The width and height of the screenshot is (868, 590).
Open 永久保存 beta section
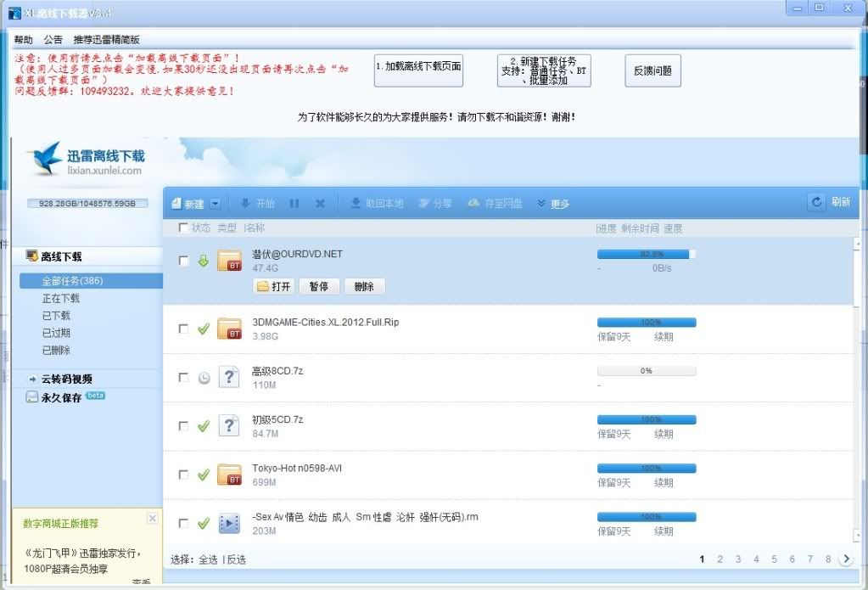tap(65, 397)
